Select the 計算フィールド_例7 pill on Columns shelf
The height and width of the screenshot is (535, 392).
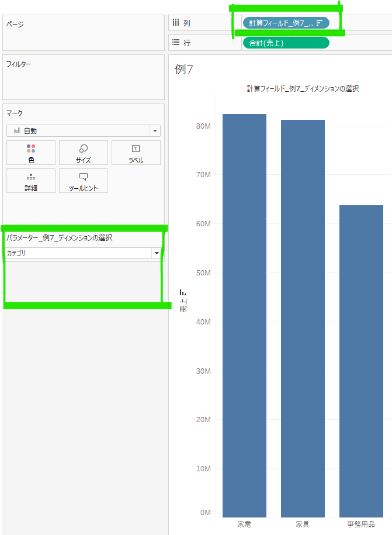point(286,23)
